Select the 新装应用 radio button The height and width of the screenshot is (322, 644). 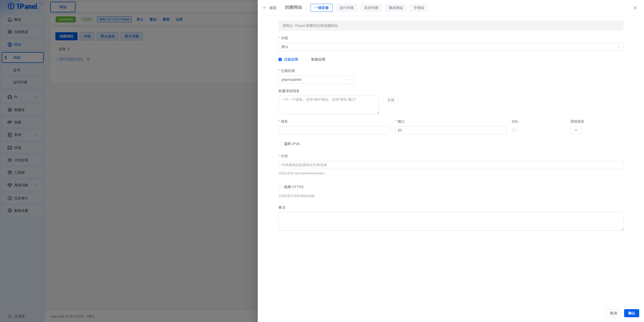(307, 59)
